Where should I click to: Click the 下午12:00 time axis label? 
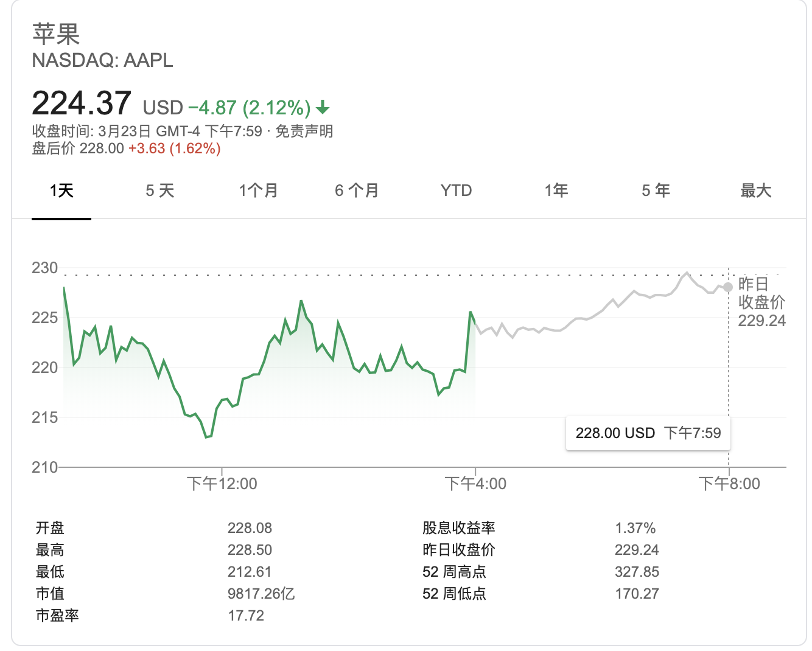click(x=222, y=484)
